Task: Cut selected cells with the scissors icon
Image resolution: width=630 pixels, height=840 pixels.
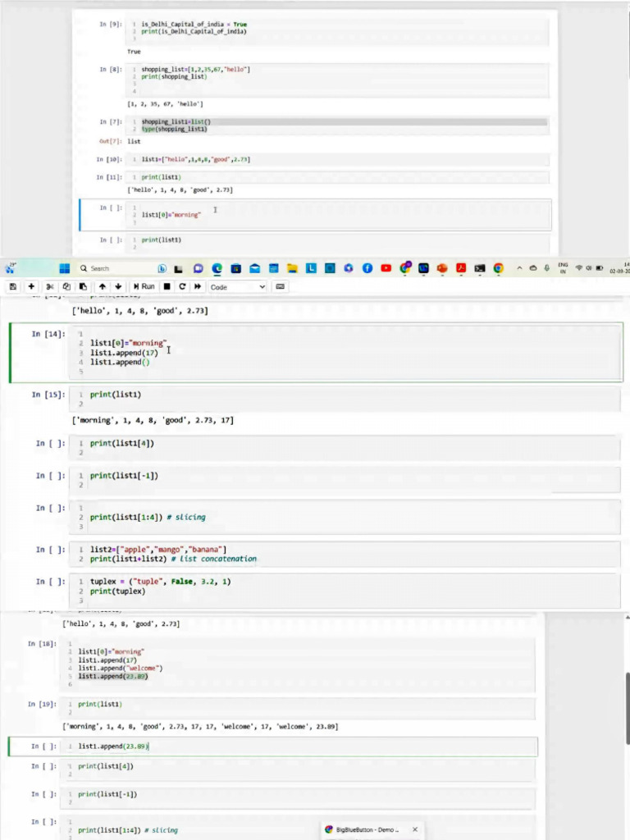Action: (50, 286)
